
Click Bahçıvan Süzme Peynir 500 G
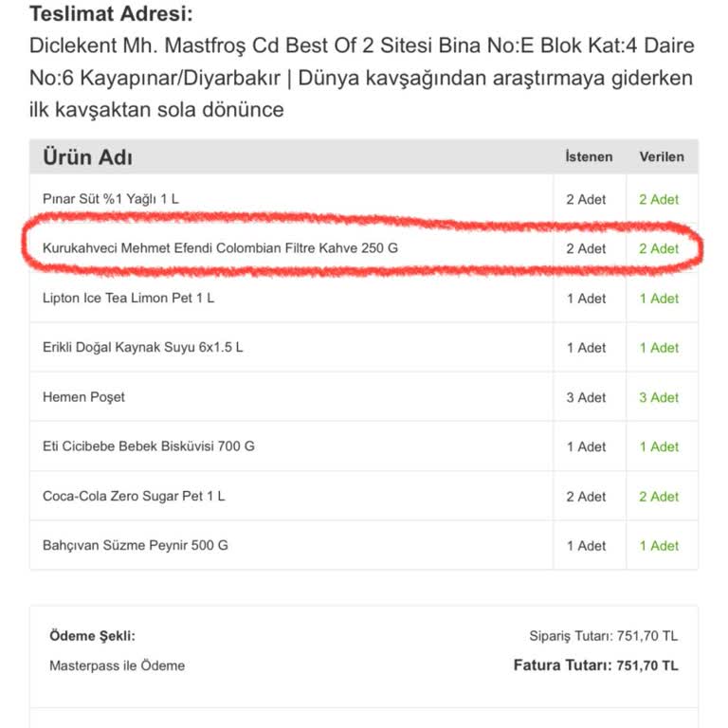[x=136, y=546]
